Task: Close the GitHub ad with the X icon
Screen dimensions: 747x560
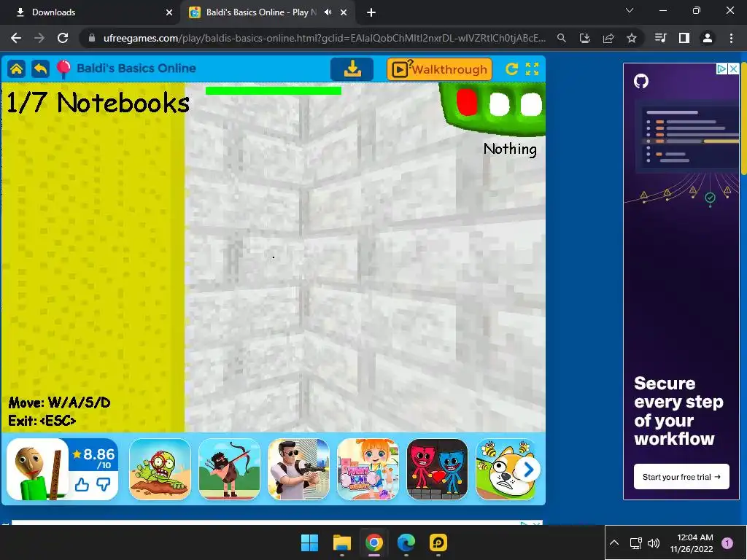Action: [734, 69]
